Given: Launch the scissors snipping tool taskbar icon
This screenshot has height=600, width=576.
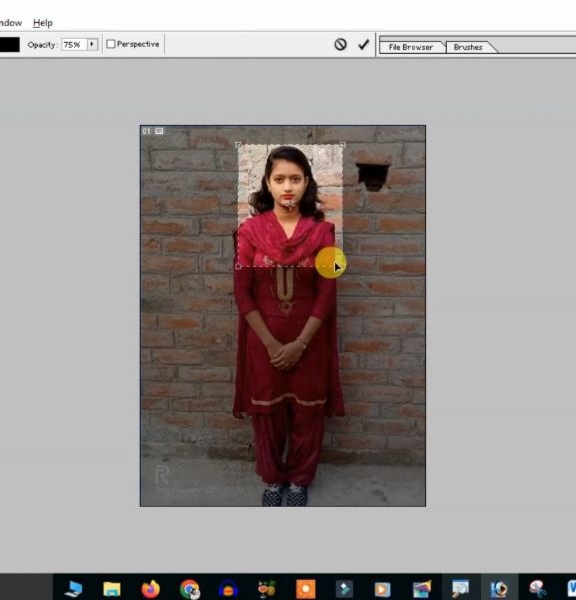Looking at the screenshot, I should (x=537, y=589).
